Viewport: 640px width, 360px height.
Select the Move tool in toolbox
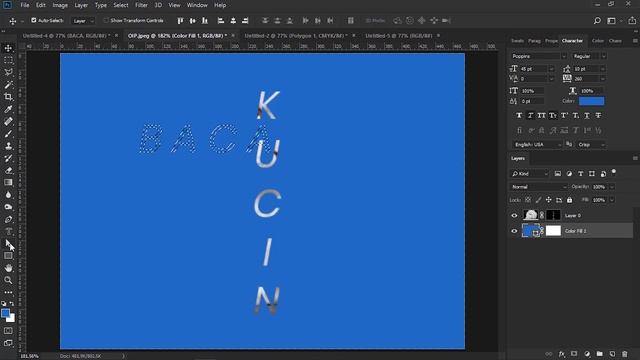pos(8,48)
